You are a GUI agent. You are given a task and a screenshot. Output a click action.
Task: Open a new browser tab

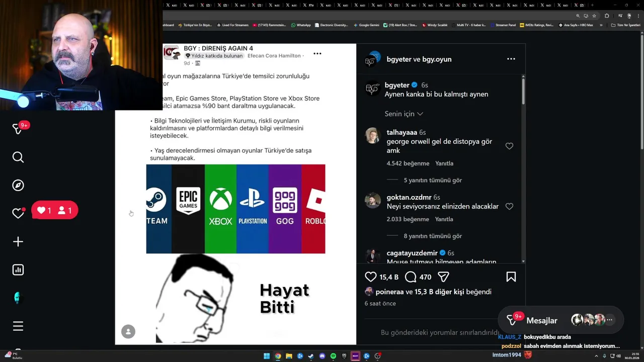tap(593, 5)
